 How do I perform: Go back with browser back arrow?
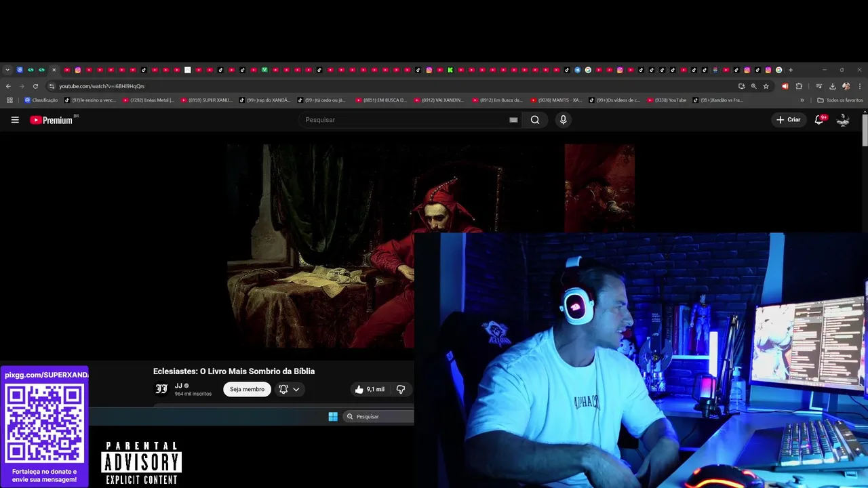pyautogui.click(x=8, y=86)
